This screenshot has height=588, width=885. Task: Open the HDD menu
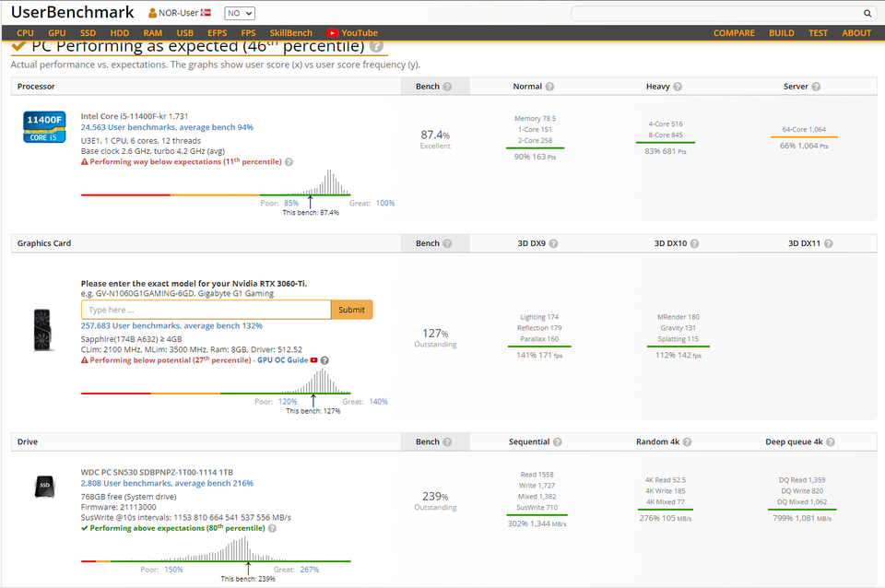(x=120, y=33)
